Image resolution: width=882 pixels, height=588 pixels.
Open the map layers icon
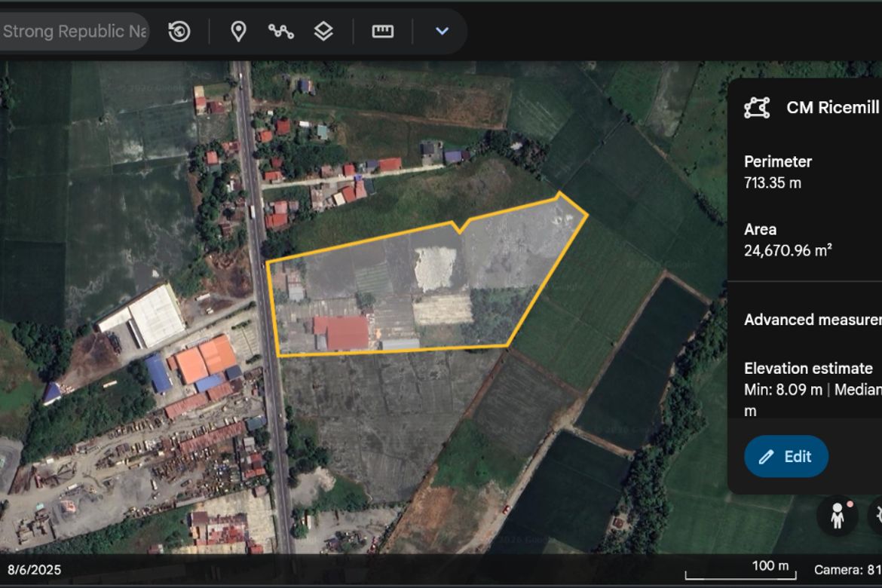pyautogui.click(x=323, y=32)
